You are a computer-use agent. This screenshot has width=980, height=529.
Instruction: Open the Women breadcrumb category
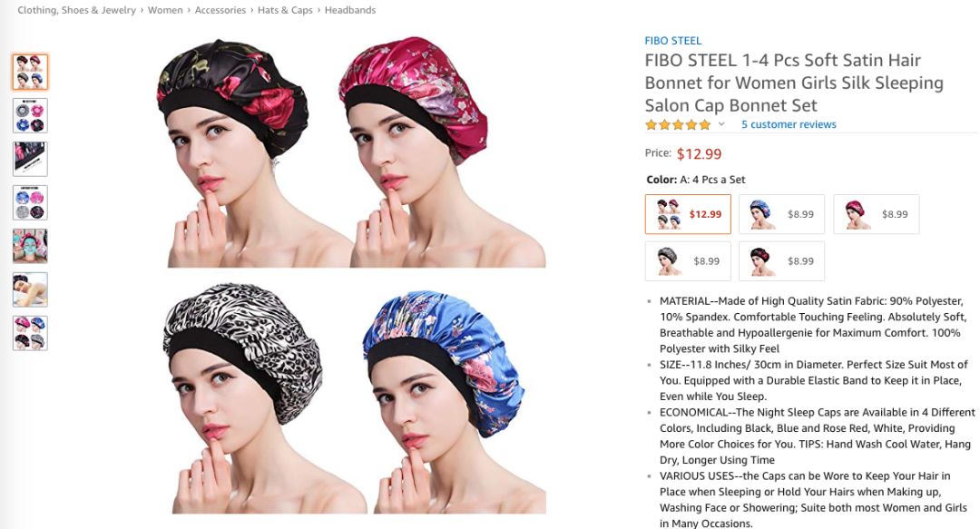coord(165,10)
